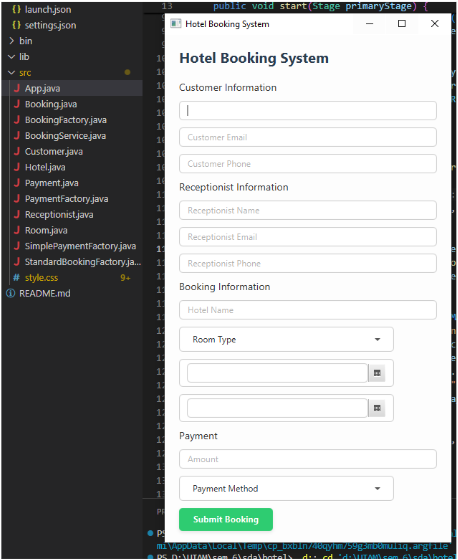This screenshot has width=458, height=560.
Task: Open Hotel.java file
Action: pos(45,167)
